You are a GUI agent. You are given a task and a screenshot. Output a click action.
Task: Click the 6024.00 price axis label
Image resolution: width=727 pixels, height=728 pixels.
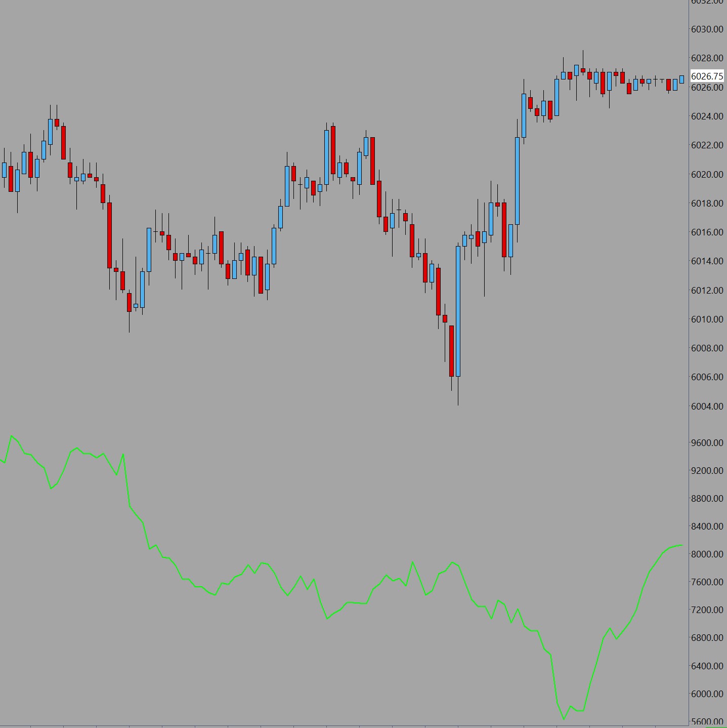point(707,116)
